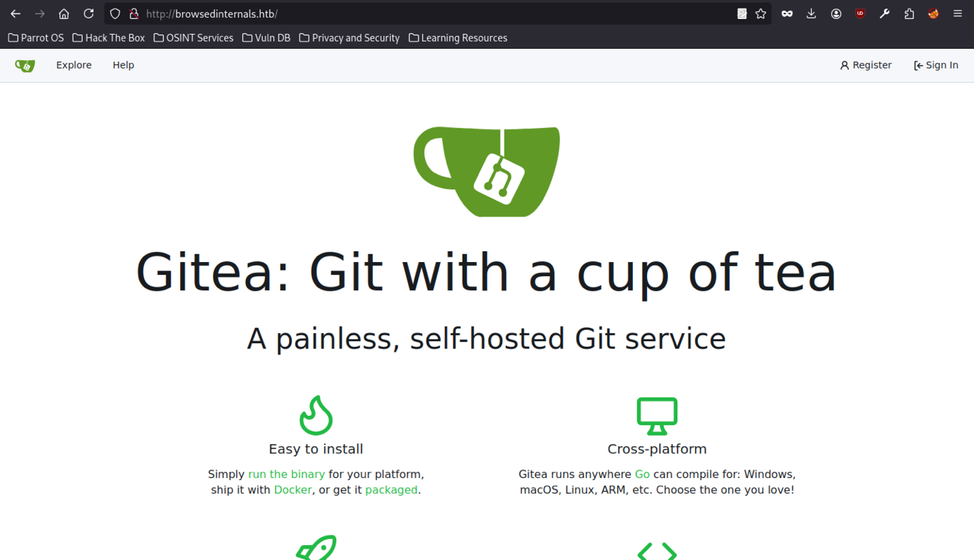Open Firefox hamburger application menu

(x=958, y=13)
